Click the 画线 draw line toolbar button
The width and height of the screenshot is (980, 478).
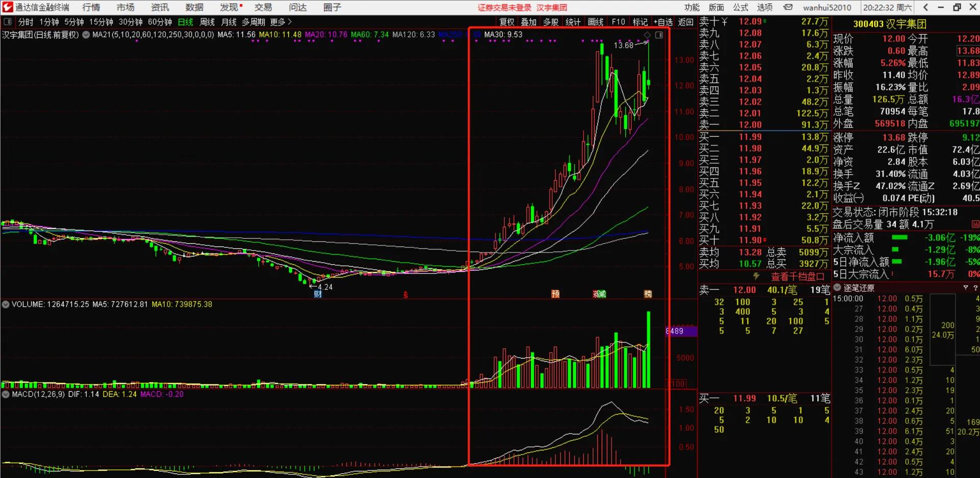point(596,22)
